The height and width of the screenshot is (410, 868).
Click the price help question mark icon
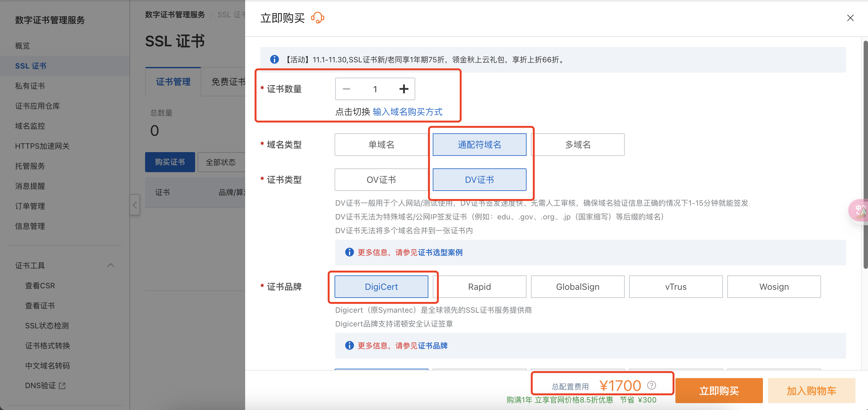(x=652, y=385)
